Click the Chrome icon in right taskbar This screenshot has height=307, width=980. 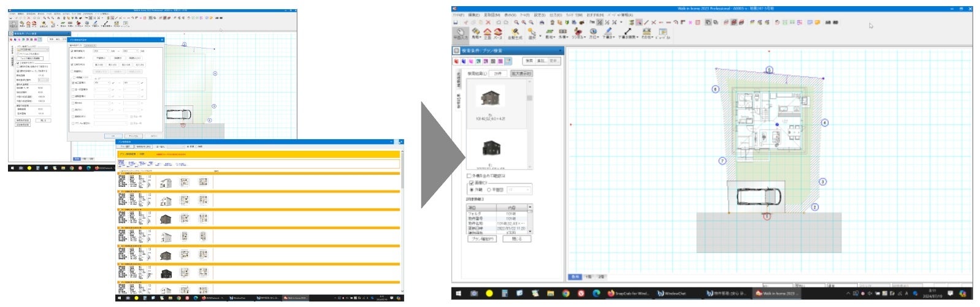pyautogui.click(x=566, y=294)
